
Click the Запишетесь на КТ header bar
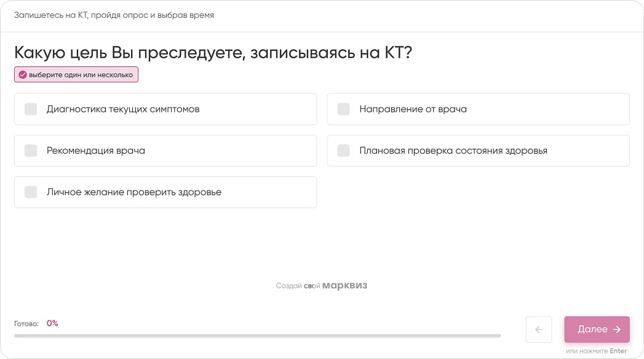point(114,15)
